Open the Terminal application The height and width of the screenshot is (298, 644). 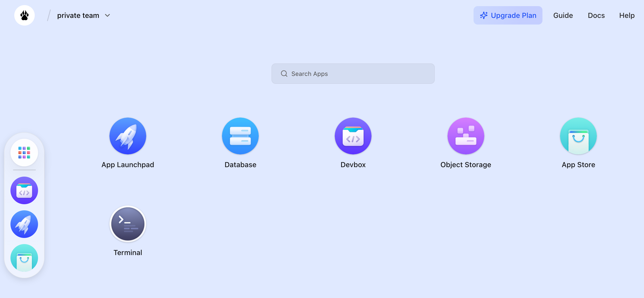[128, 224]
